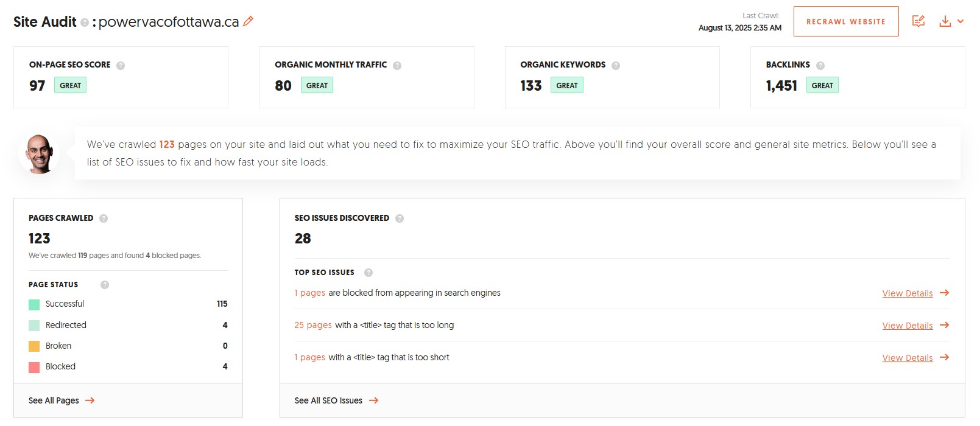Open the report notes edit icon
The image size is (980, 426).
click(918, 21)
